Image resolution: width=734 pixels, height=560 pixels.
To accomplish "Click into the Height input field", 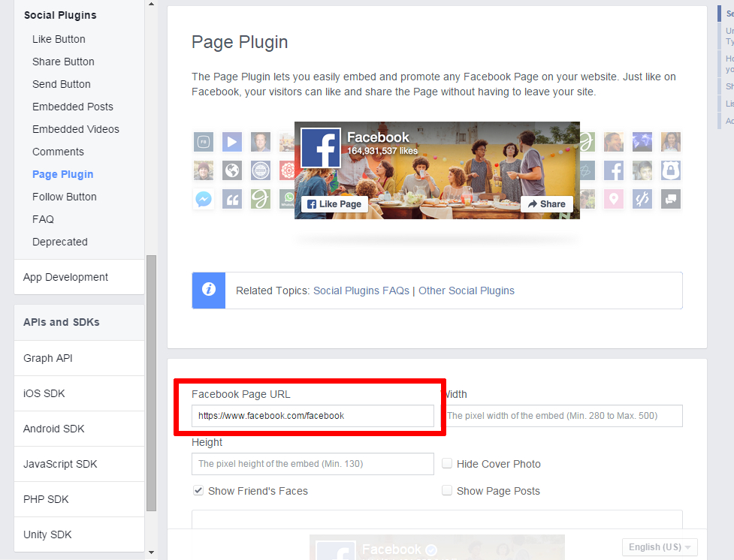I will [x=313, y=464].
